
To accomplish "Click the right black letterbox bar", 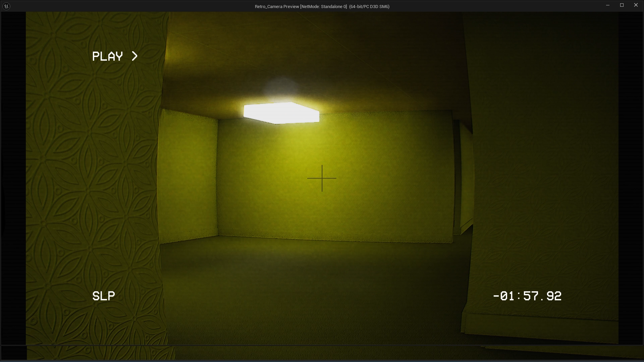I will (x=631, y=178).
